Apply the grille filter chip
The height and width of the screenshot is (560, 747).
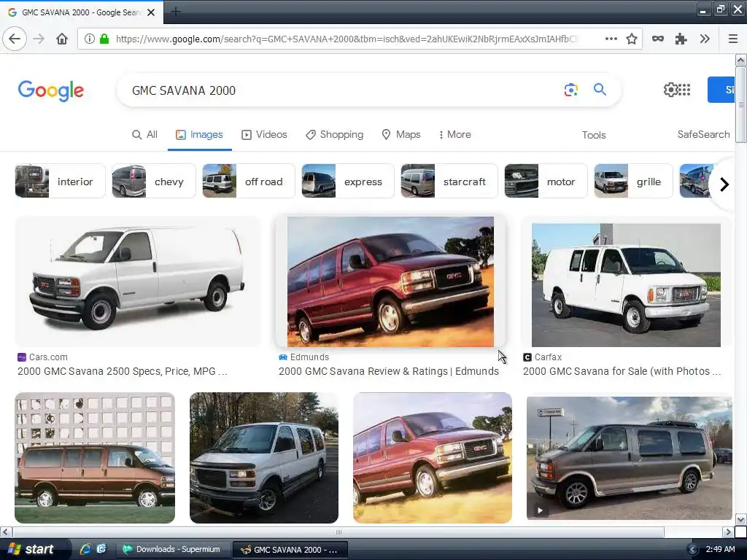(633, 181)
